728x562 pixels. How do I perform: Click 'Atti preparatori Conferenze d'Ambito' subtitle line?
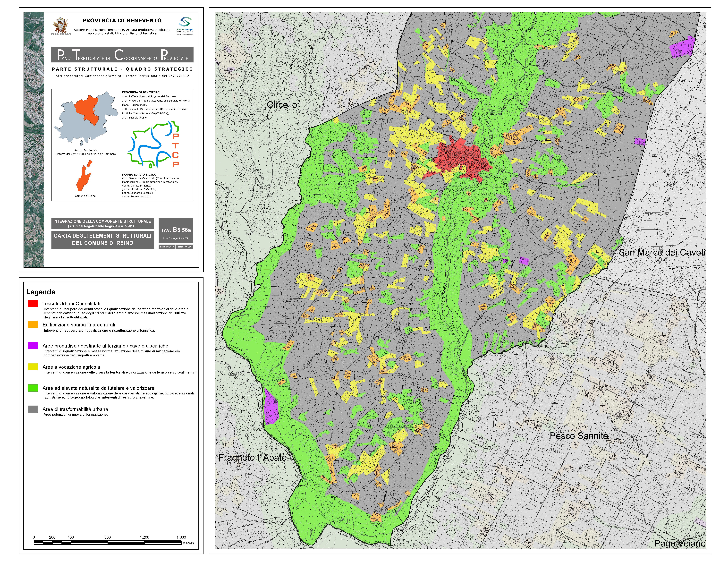coord(122,76)
